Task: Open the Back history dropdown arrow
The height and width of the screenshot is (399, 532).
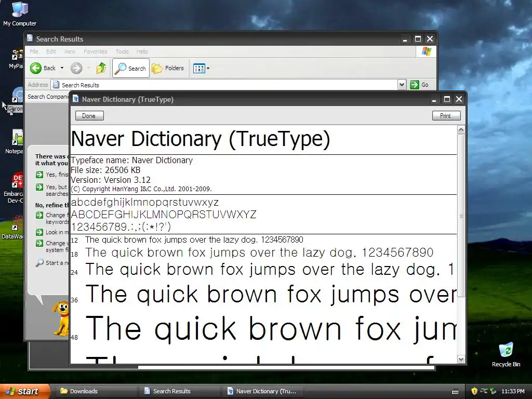Action: click(62, 68)
